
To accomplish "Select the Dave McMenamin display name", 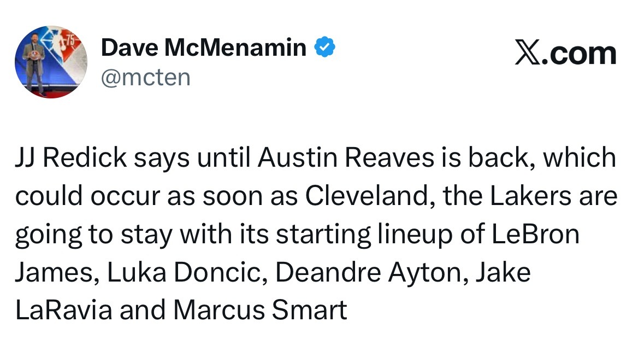I will tap(204, 48).
